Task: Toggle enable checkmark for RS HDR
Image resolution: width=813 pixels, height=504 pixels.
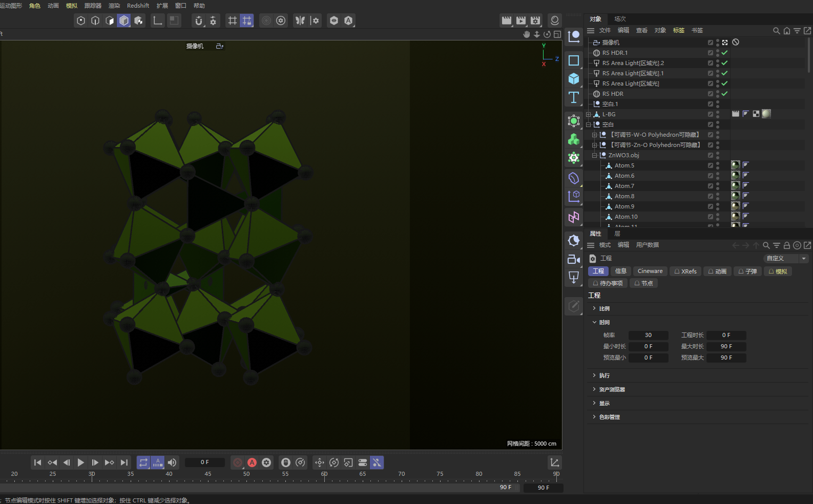Action: click(x=724, y=94)
